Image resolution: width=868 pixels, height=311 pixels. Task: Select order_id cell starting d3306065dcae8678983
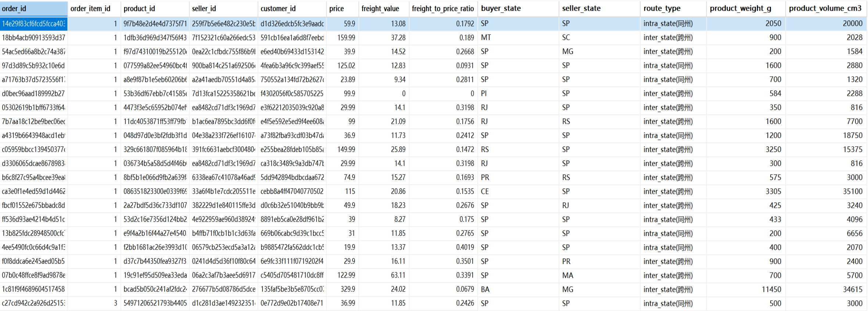(34, 163)
